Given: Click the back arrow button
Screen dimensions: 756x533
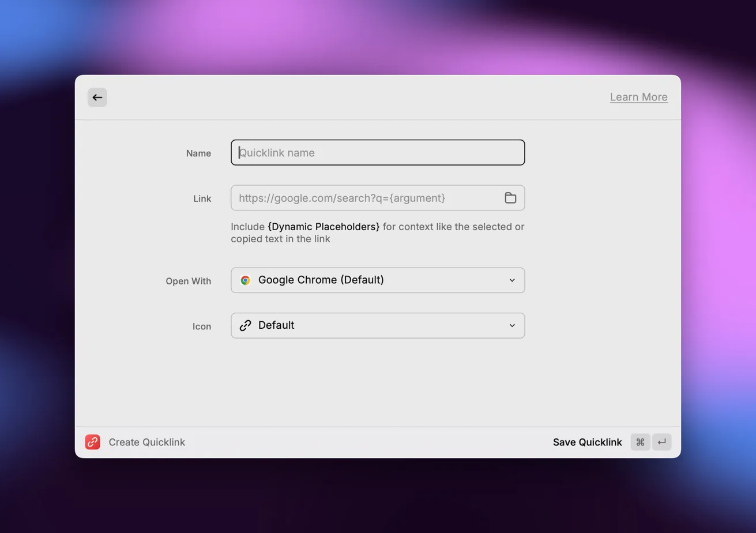Looking at the screenshot, I should (x=97, y=97).
